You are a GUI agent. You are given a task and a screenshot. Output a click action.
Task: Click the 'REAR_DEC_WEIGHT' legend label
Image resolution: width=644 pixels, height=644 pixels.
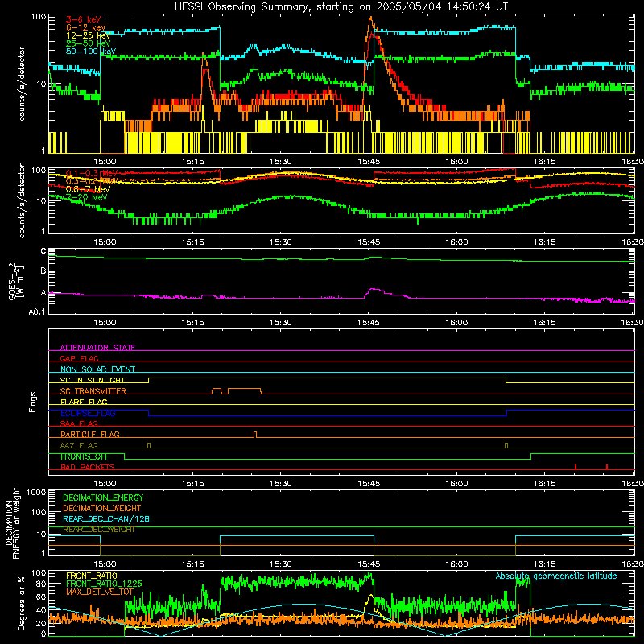click(99, 530)
